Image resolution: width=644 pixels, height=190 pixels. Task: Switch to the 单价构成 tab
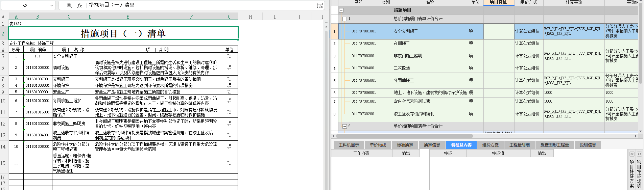[x=378, y=145]
